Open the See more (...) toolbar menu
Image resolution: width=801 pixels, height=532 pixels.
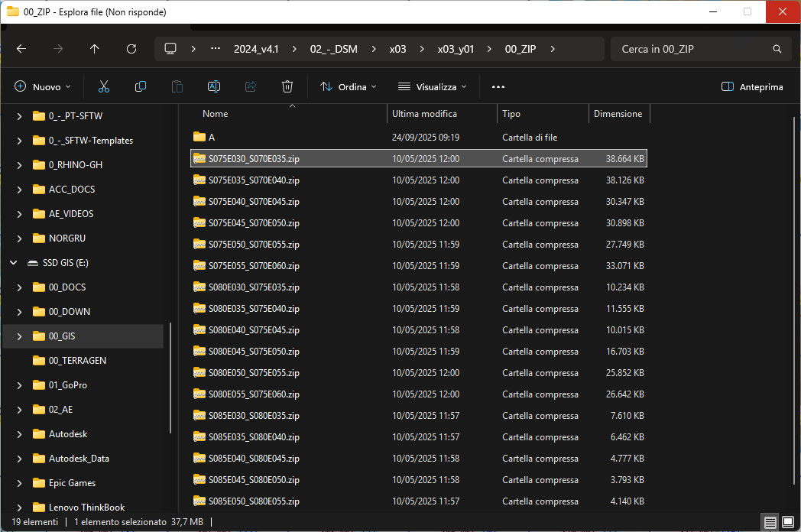(498, 86)
